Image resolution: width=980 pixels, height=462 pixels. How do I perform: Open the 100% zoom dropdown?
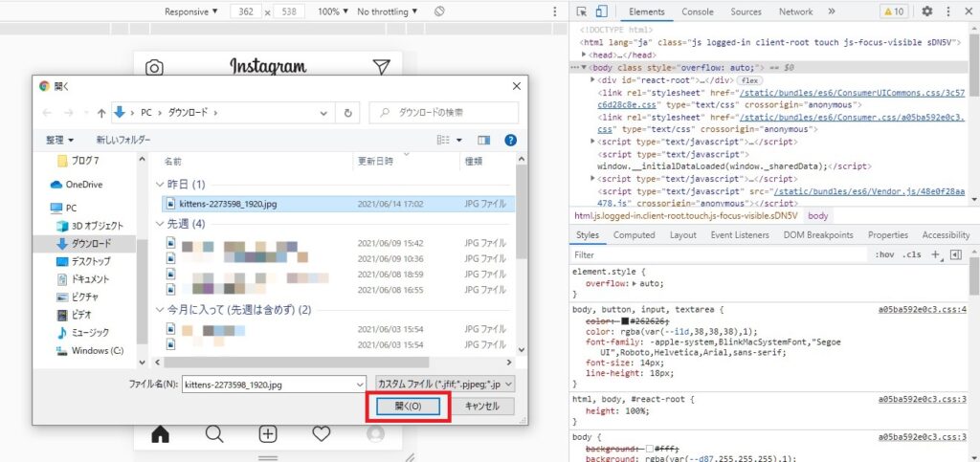332,11
